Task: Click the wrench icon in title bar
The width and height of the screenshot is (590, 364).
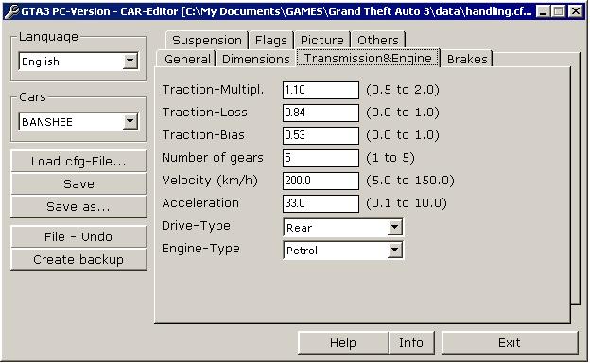Action: (12, 11)
